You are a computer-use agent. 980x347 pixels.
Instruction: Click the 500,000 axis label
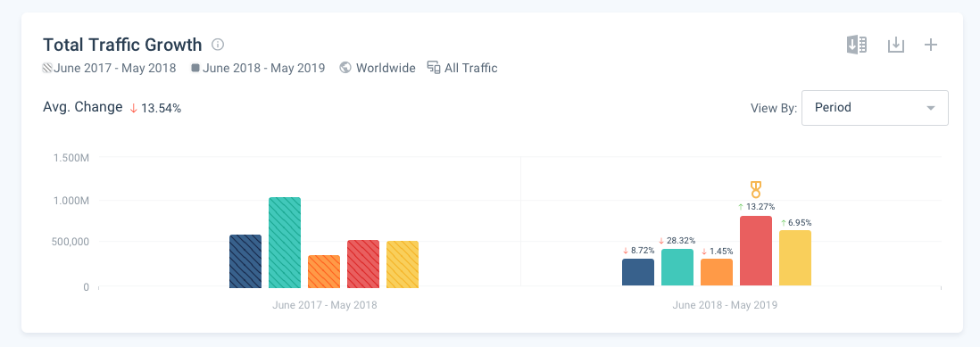tap(70, 242)
